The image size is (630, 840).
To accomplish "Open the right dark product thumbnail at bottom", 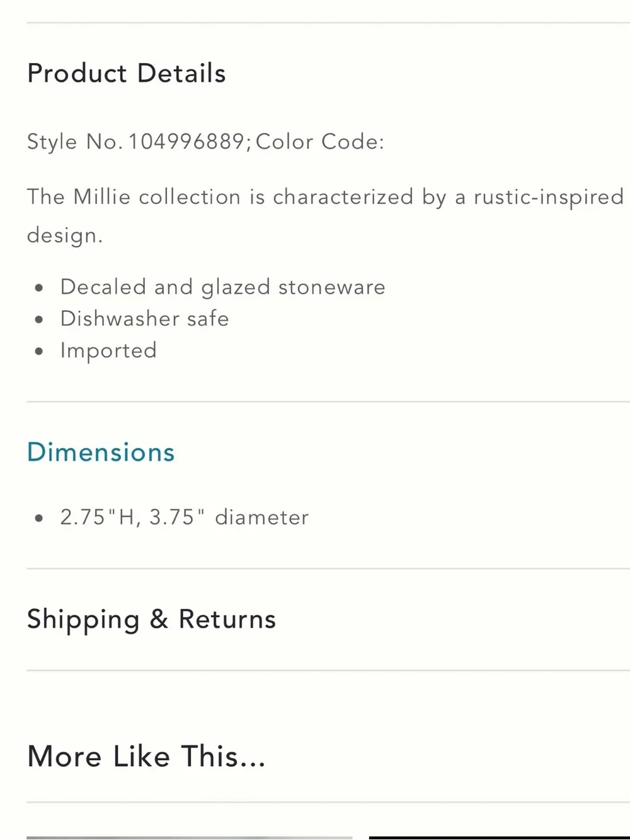I will pos(499,837).
